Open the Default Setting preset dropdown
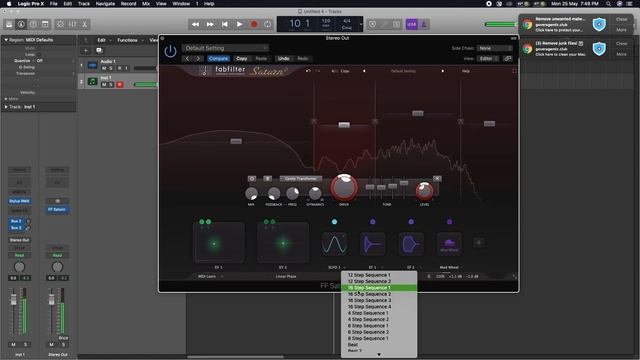 tap(225, 48)
